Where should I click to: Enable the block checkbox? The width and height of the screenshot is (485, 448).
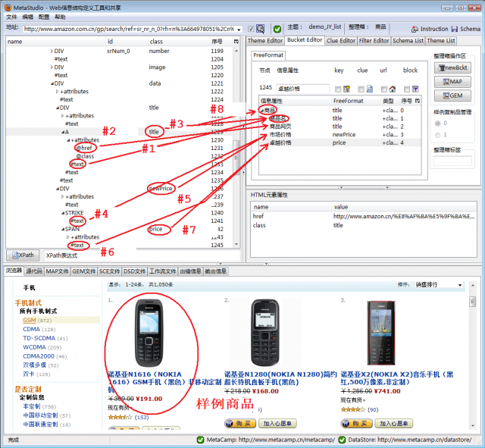(407, 89)
